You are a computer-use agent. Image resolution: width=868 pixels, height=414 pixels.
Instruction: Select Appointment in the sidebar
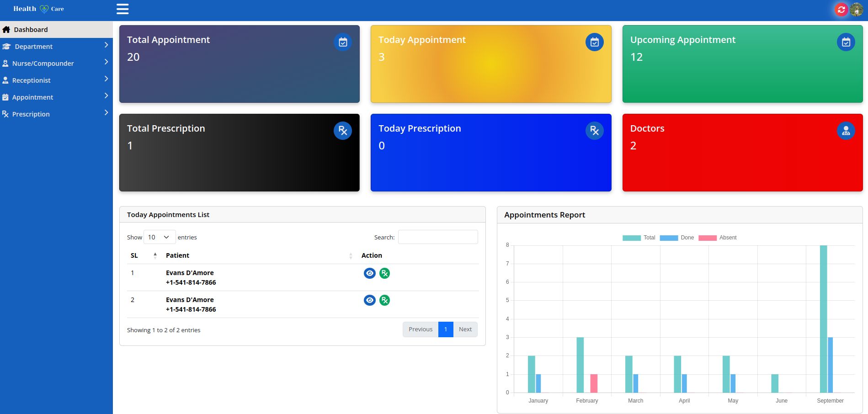(x=56, y=97)
